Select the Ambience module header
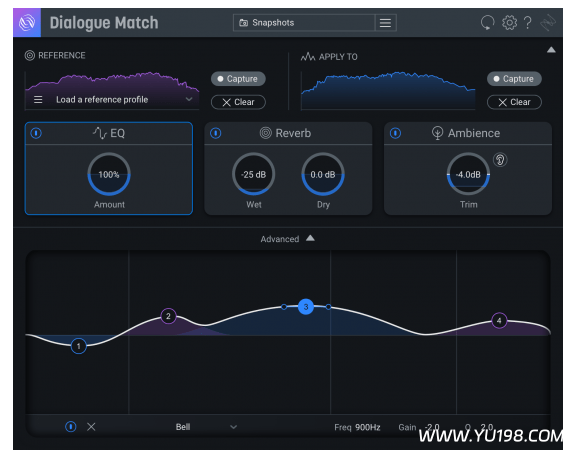The height and width of the screenshot is (454, 569). (468, 133)
